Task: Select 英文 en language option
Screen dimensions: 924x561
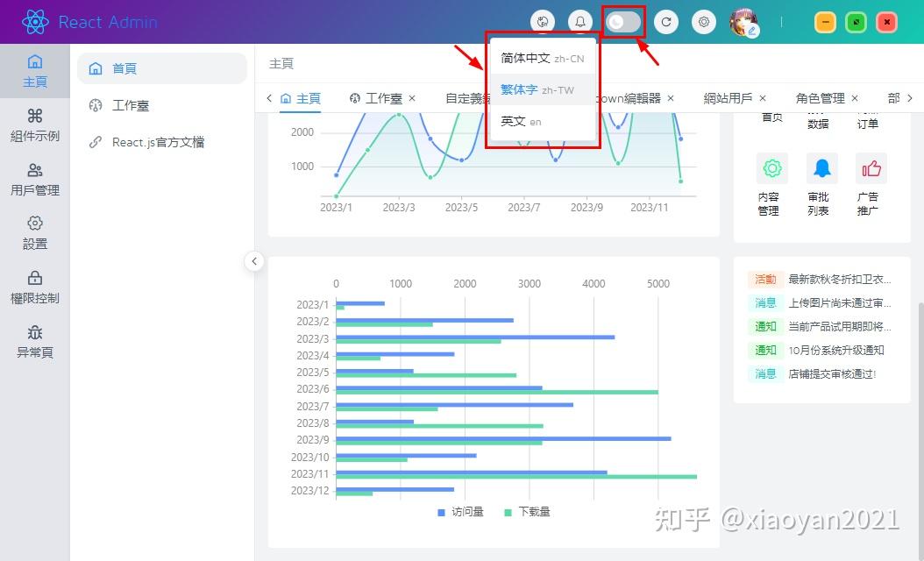Action: [543, 121]
